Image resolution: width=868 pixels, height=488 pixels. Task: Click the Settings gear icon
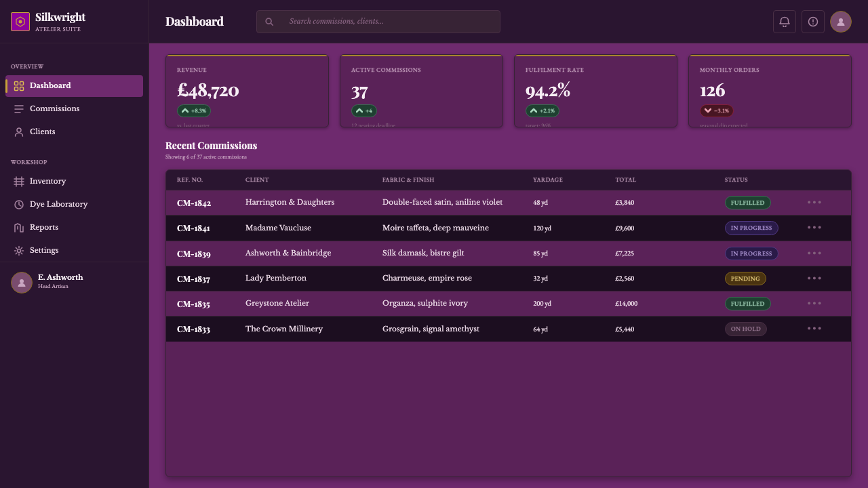pos(19,251)
